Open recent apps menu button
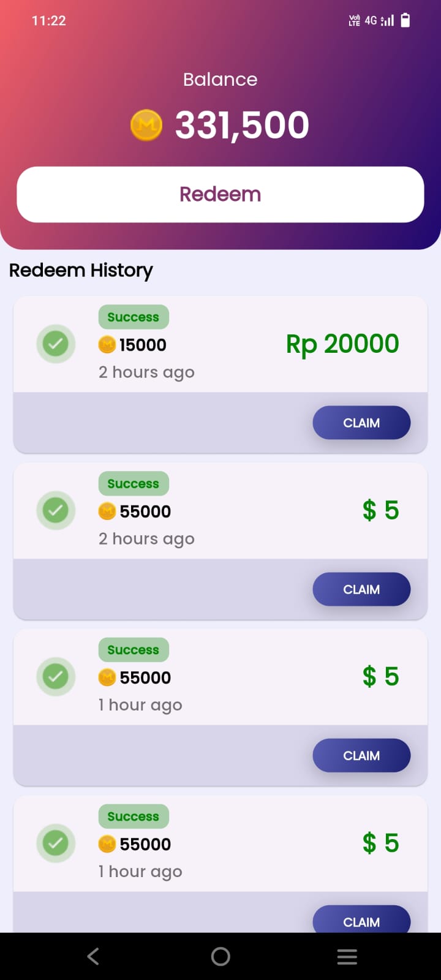441x980 pixels. 347,957
